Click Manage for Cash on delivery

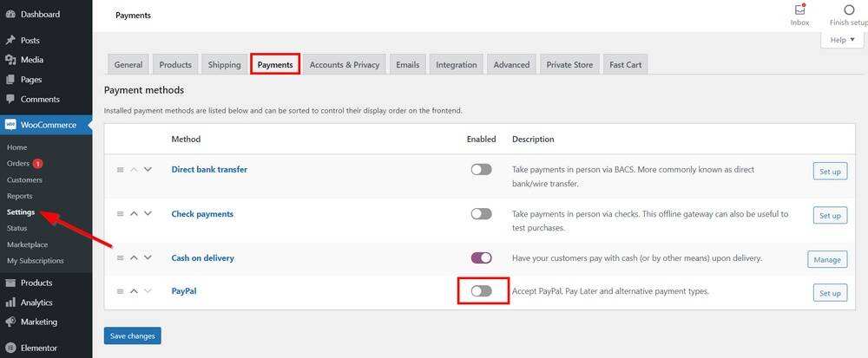click(826, 259)
